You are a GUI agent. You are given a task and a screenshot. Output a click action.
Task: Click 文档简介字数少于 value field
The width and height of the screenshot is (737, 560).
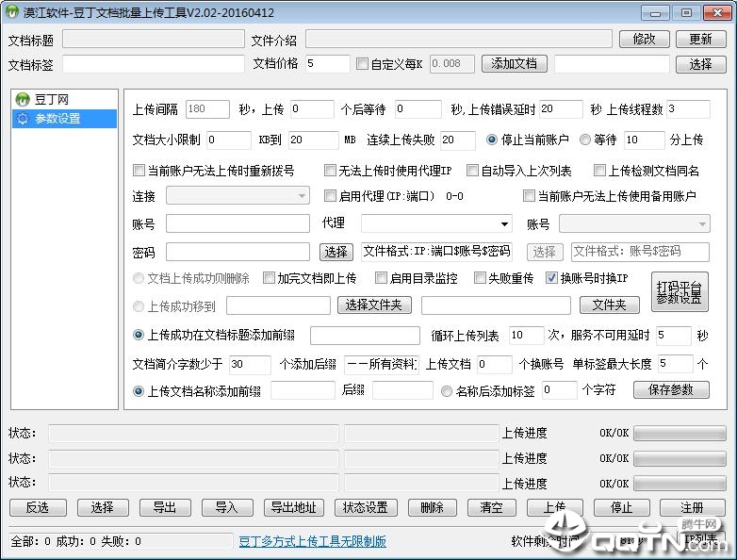250,364
